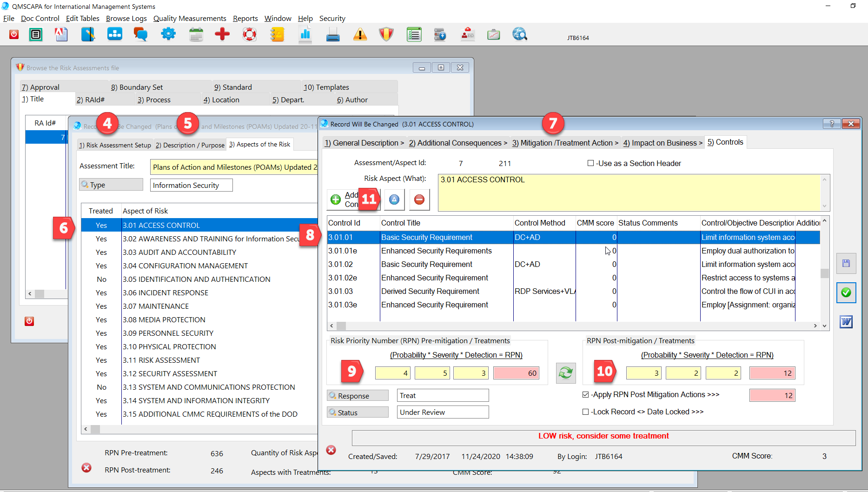This screenshot has width=868, height=492.
Task: Click the red cross icon in main toolbar
Action: 222,34
